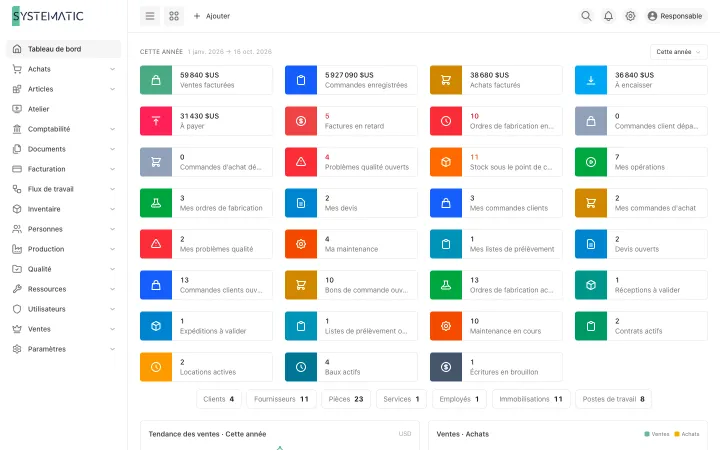The image size is (720, 450).
Task: Open the settings gear in top bar
Action: click(630, 16)
